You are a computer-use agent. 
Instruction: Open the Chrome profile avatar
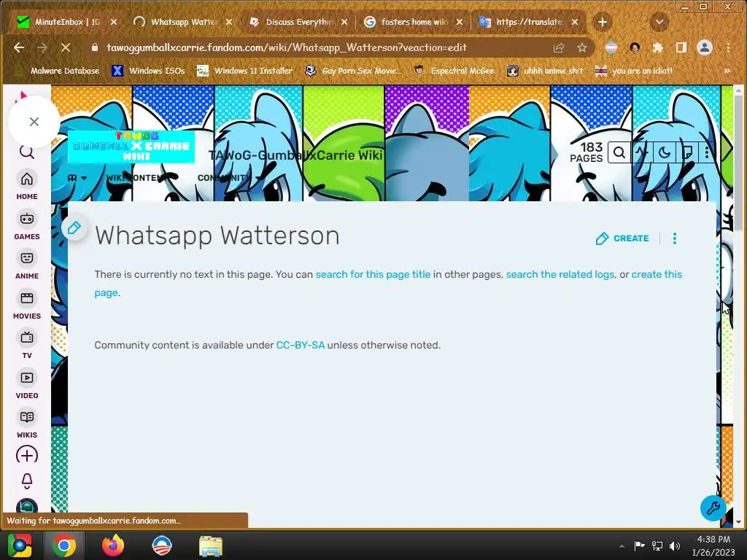coord(705,47)
